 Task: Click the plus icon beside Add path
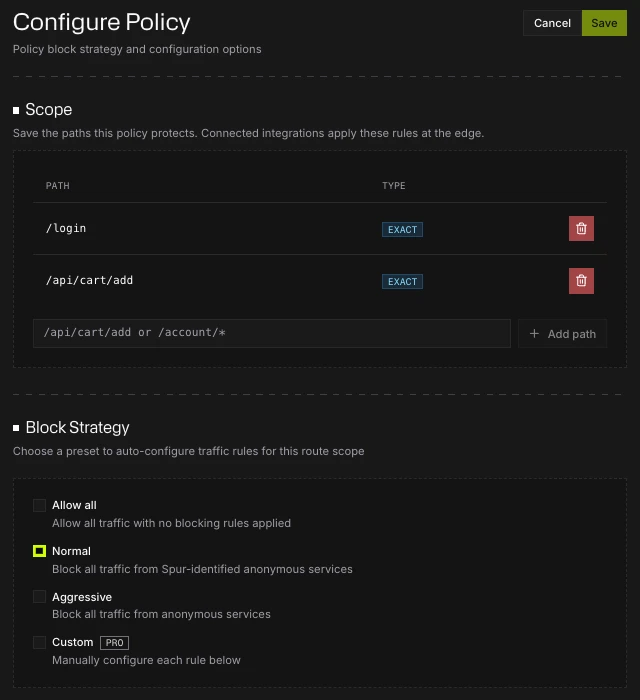pos(534,333)
